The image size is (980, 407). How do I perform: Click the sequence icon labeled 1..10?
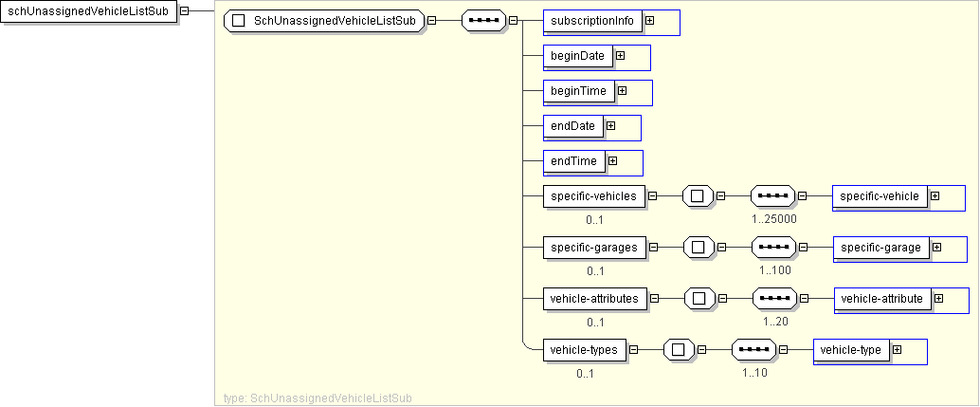(754, 350)
